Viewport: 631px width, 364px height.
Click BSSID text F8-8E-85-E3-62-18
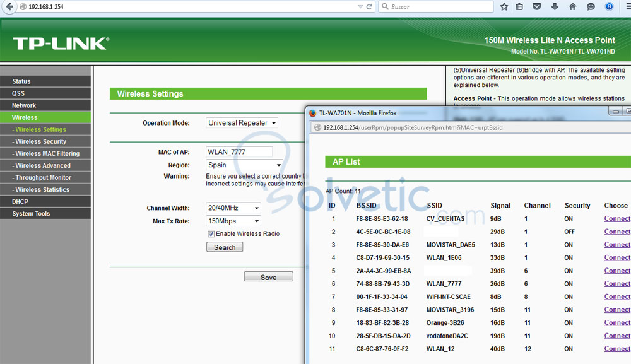click(x=382, y=219)
